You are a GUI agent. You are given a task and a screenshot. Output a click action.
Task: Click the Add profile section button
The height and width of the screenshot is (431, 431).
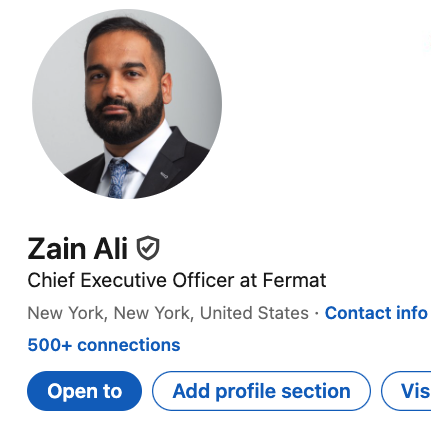point(261,391)
